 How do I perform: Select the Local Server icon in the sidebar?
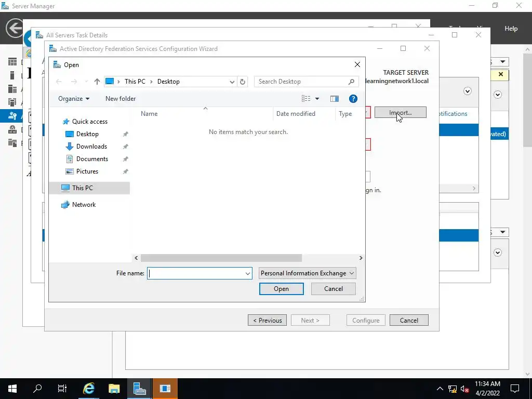coord(12,75)
